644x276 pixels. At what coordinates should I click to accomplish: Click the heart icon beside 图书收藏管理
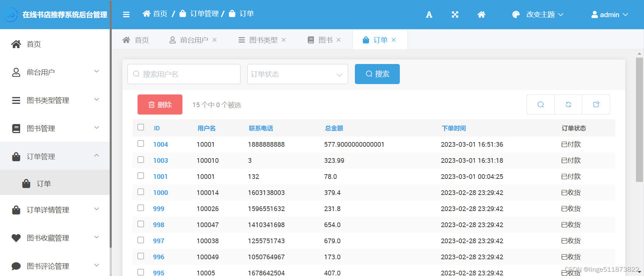16,238
